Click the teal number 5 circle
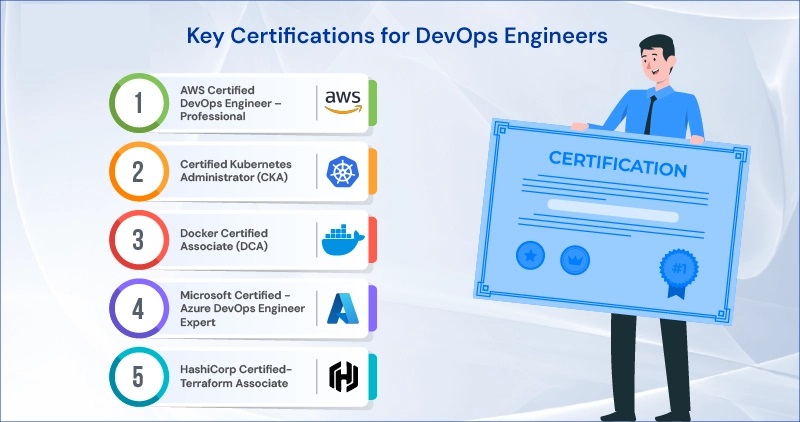 pos(136,376)
